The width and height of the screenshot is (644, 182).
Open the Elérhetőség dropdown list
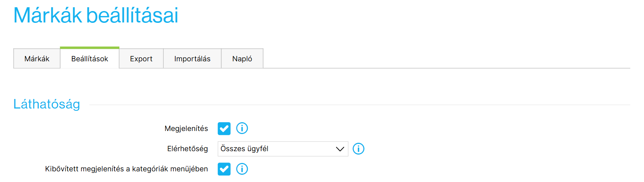pyautogui.click(x=283, y=149)
